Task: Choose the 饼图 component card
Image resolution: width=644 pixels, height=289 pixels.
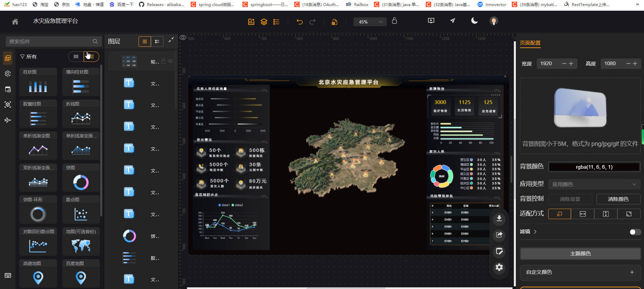Action: click(81, 177)
